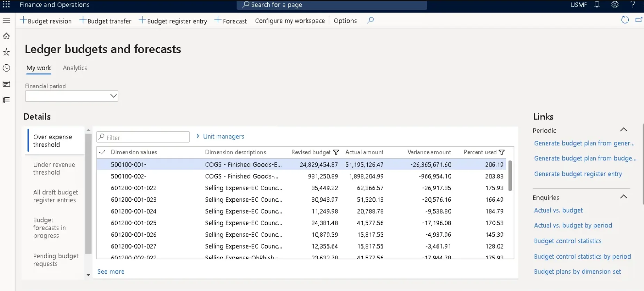Select Pending budget requests
The image size is (644, 291).
[x=56, y=260]
